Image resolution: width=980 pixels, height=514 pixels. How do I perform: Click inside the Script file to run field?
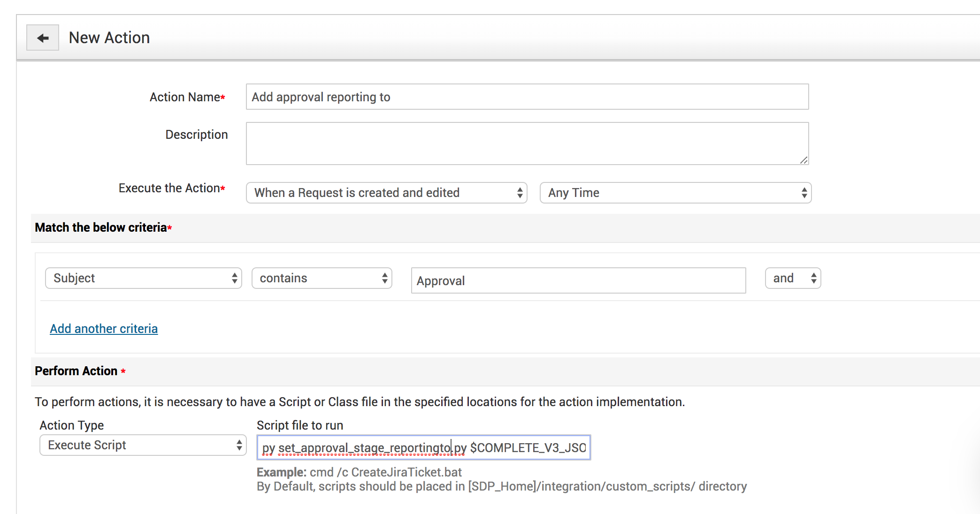tap(423, 448)
